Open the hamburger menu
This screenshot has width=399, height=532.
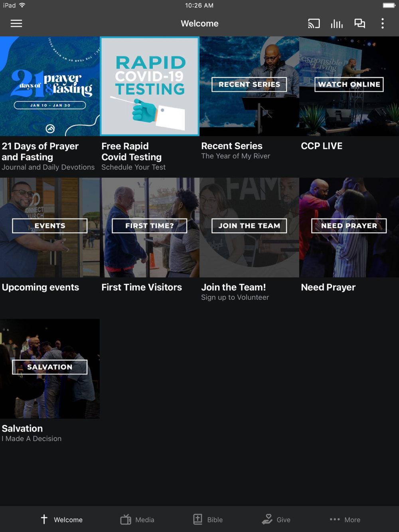coord(16,24)
